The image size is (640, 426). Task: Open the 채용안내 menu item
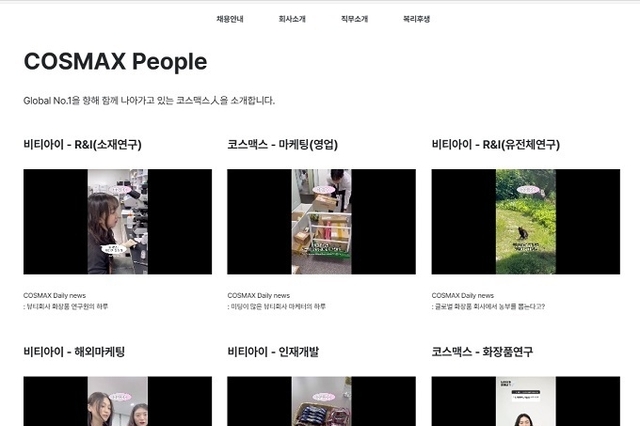pyautogui.click(x=230, y=19)
